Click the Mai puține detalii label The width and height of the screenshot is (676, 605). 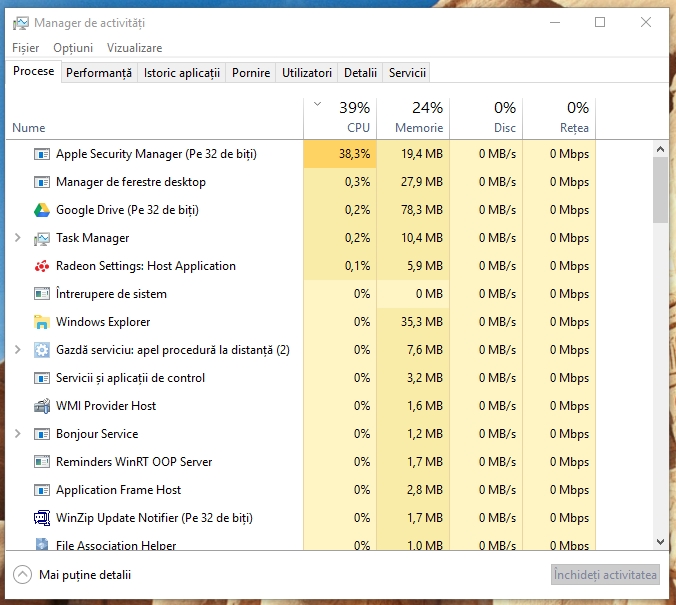click(x=85, y=575)
